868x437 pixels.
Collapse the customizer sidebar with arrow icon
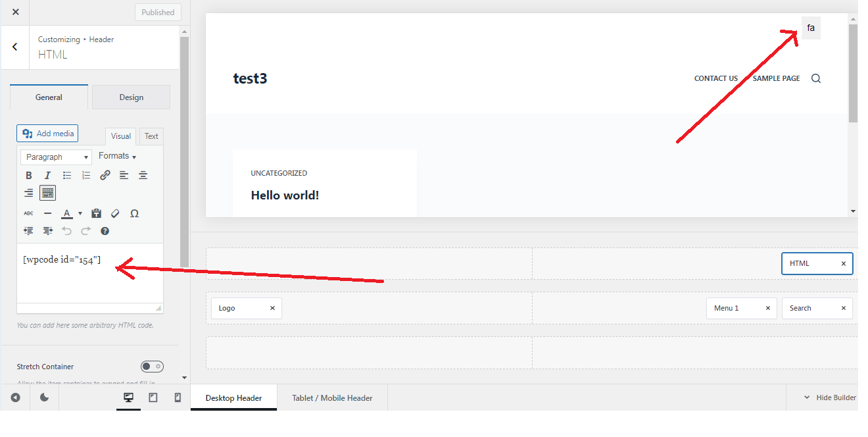click(x=15, y=398)
